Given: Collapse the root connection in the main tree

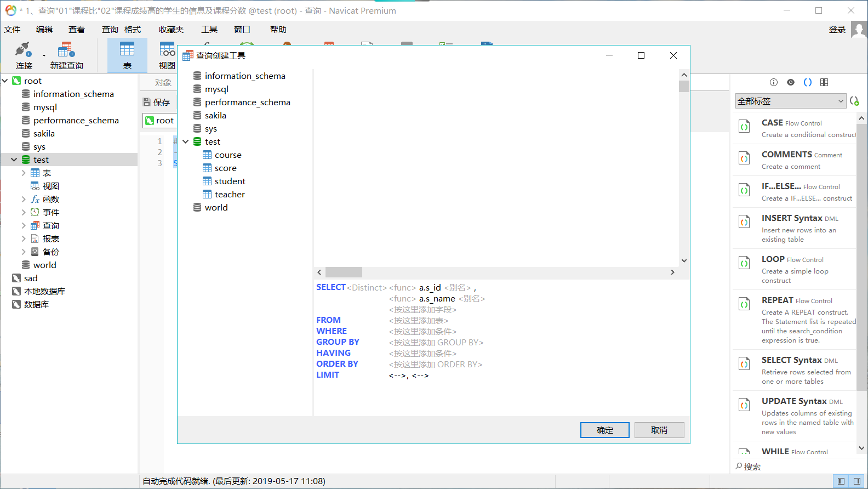Looking at the screenshot, I should click(5, 81).
